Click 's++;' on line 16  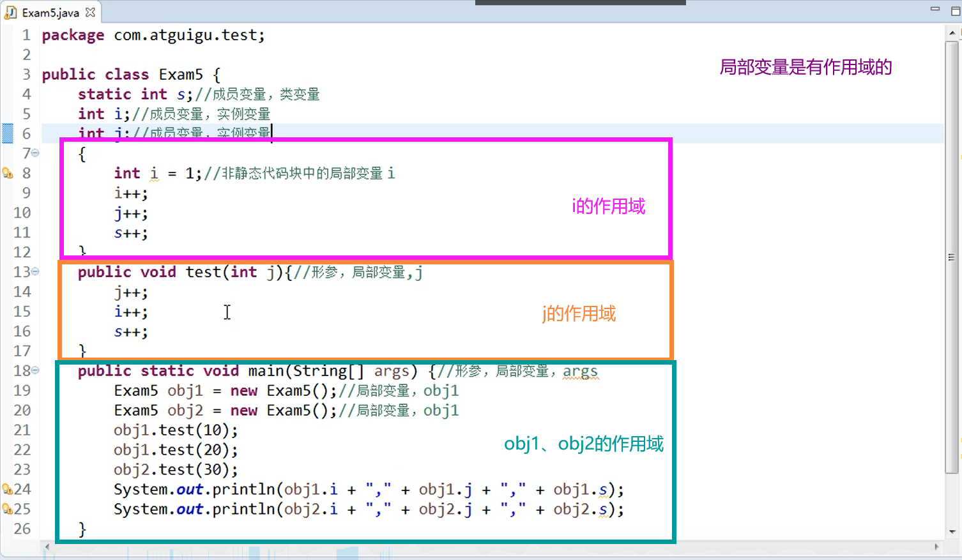pyautogui.click(x=131, y=331)
